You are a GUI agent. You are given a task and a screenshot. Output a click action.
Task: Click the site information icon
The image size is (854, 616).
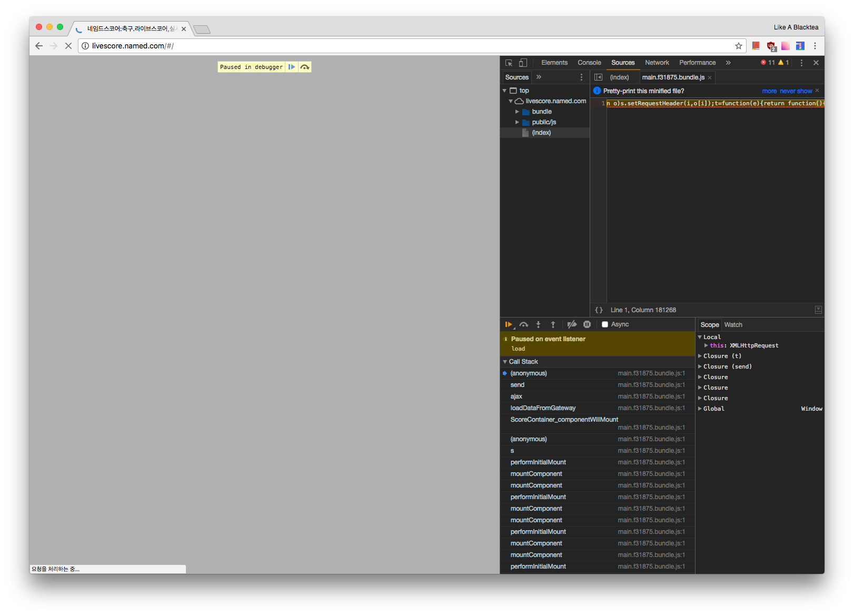(x=85, y=46)
